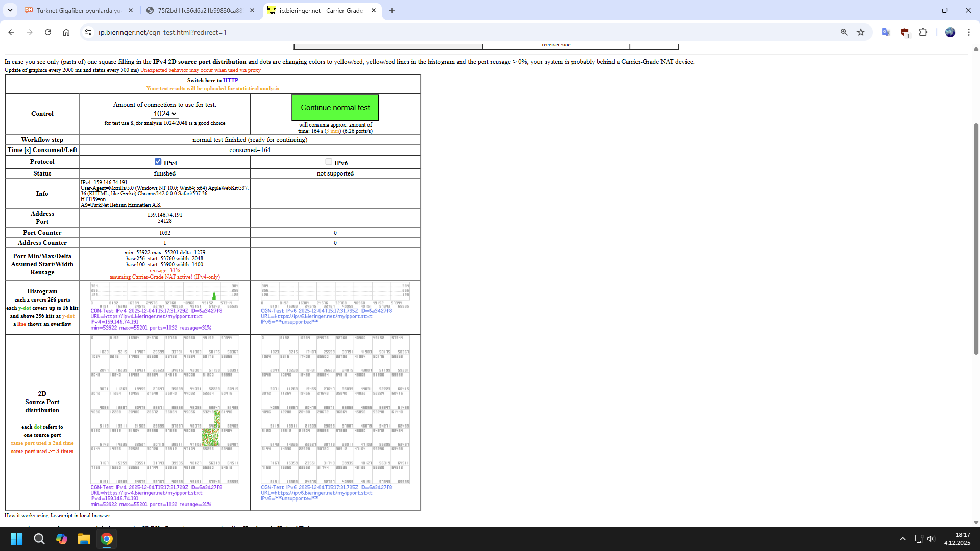Click the page vertical scrollbar thumb
The width and height of the screenshot is (980, 551).
pos(976,239)
